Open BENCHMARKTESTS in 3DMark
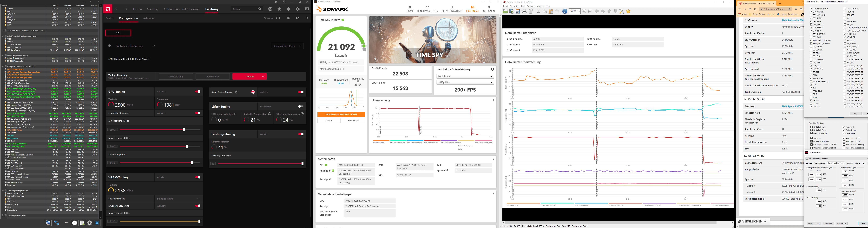The image size is (868, 228). (x=427, y=9)
